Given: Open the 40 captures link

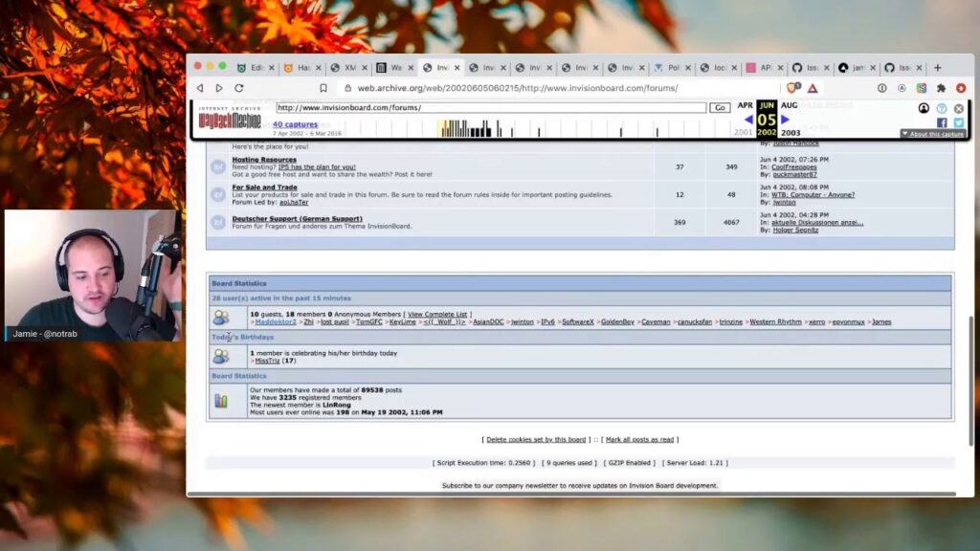Looking at the screenshot, I should 295,124.
